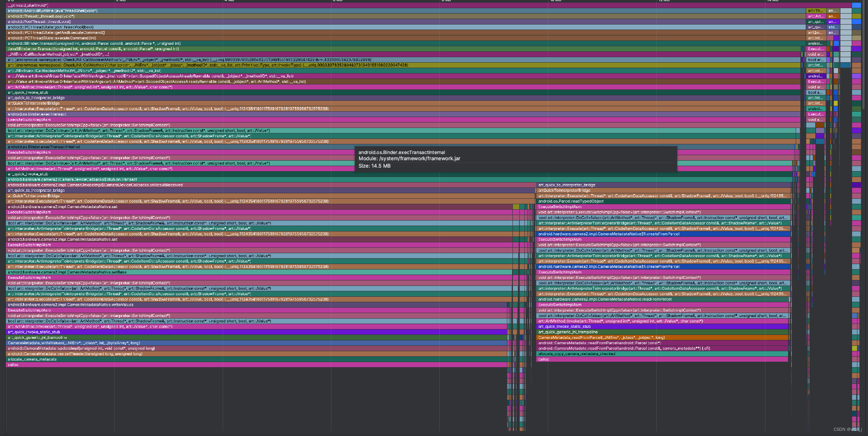
Task: Select the CameraMetadata::resizeIfNeeded frame
Action: 256,354
